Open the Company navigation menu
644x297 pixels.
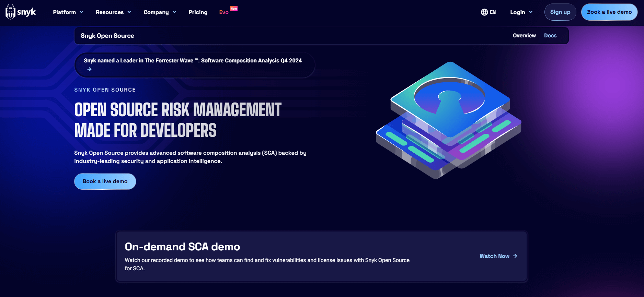[x=160, y=12]
